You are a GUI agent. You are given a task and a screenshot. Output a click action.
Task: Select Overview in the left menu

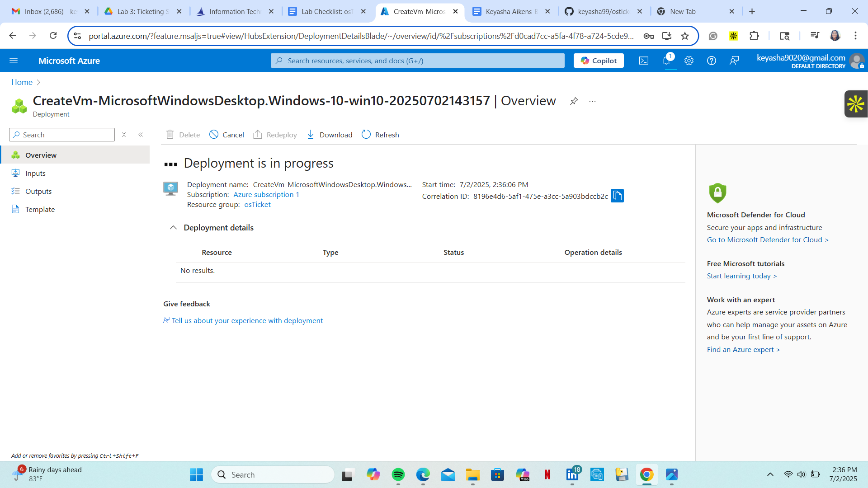point(75,155)
